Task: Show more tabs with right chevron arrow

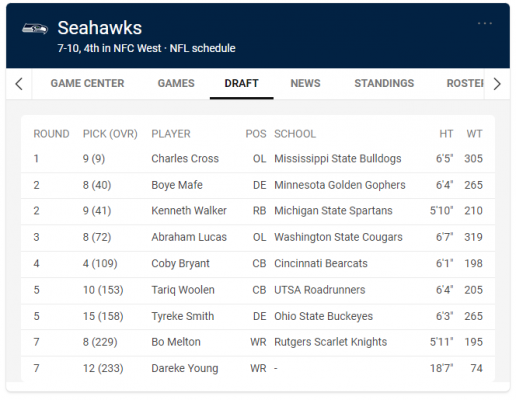Action: [x=497, y=84]
